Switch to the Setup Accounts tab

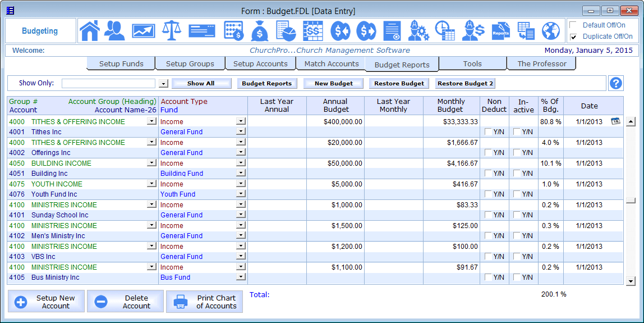(x=260, y=64)
